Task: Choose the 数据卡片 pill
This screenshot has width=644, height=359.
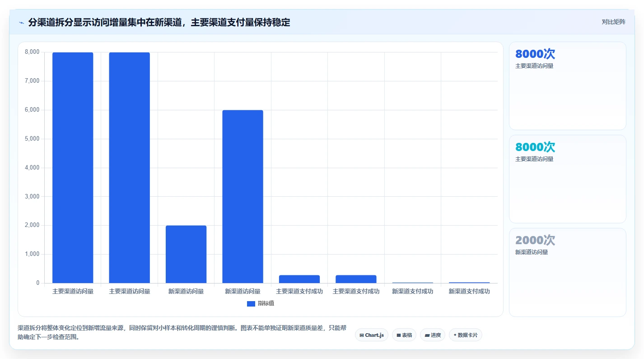Action: pyautogui.click(x=466, y=335)
